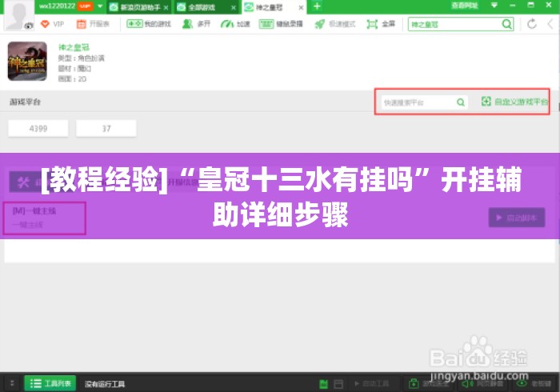Close the 神之皇冠 tab

tap(301, 7)
